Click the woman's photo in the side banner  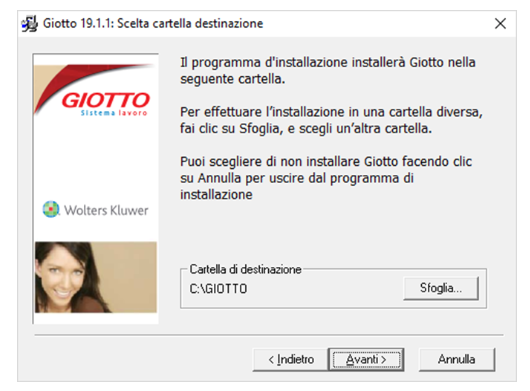click(96, 277)
